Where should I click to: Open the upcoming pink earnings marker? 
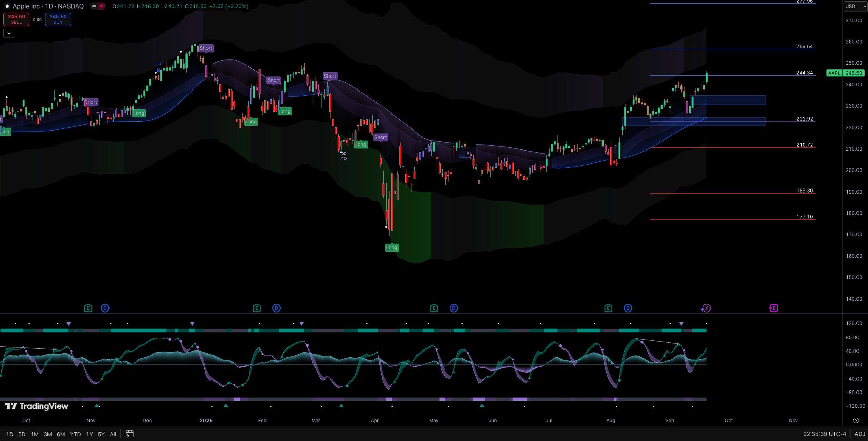(x=774, y=308)
